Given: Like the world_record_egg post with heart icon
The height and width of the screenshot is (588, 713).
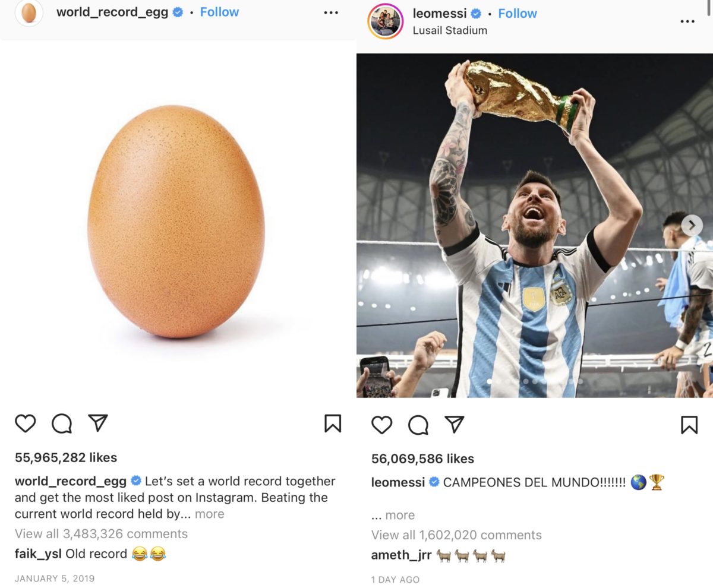Looking at the screenshot, I should (25, 423).
